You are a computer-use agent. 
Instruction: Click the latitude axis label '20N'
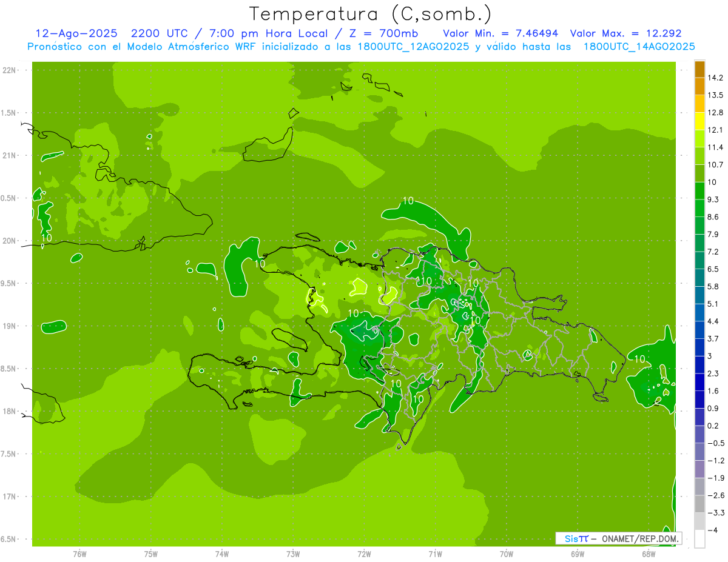pyautogui.click(x=10, y=241)
